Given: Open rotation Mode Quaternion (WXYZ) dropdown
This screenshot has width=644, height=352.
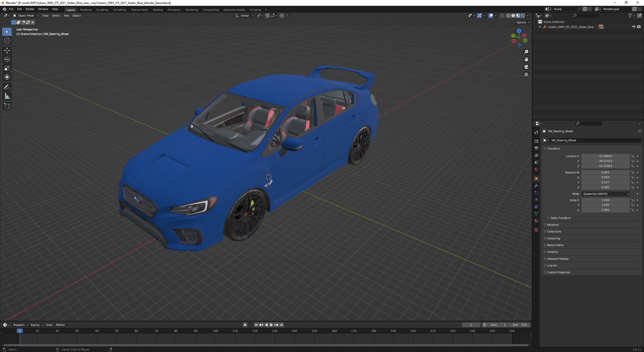Looking at the screenshot, I should 606,194.
